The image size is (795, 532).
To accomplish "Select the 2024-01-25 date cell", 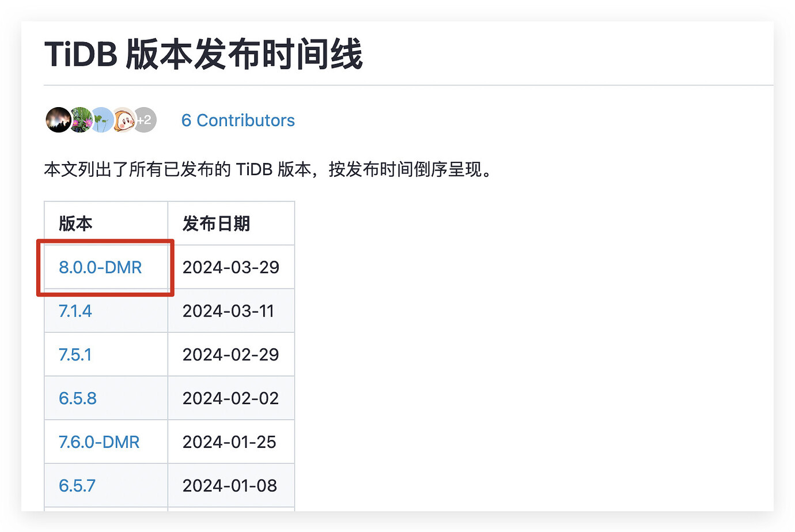I will (x=229, y=442).
